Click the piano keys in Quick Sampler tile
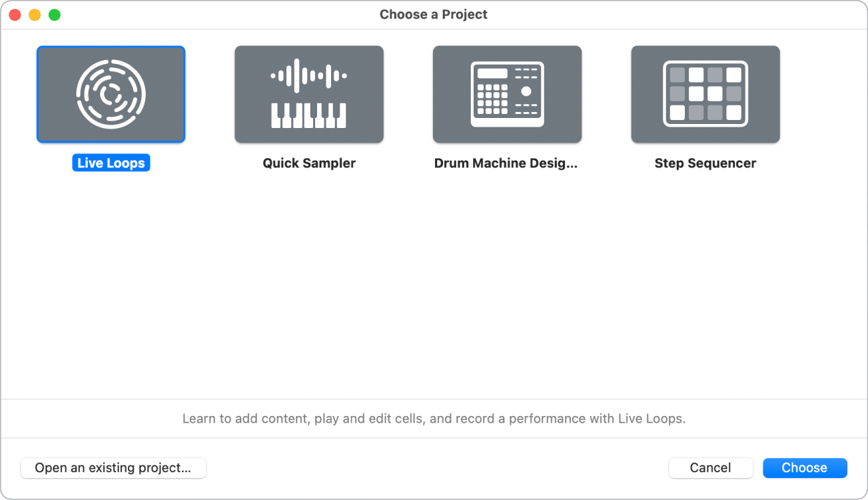Screen dimensions: 868x500 [x=308, y=115]
